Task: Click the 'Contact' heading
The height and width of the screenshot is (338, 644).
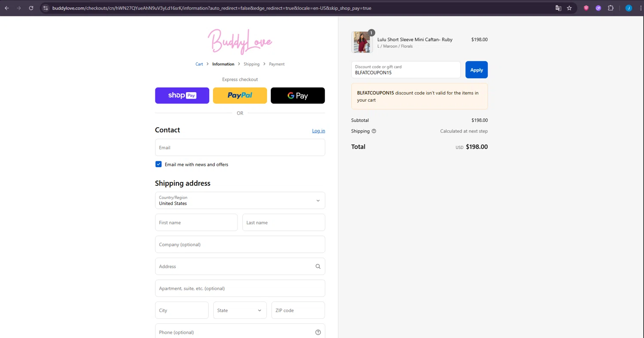Action: click(167, 130)
